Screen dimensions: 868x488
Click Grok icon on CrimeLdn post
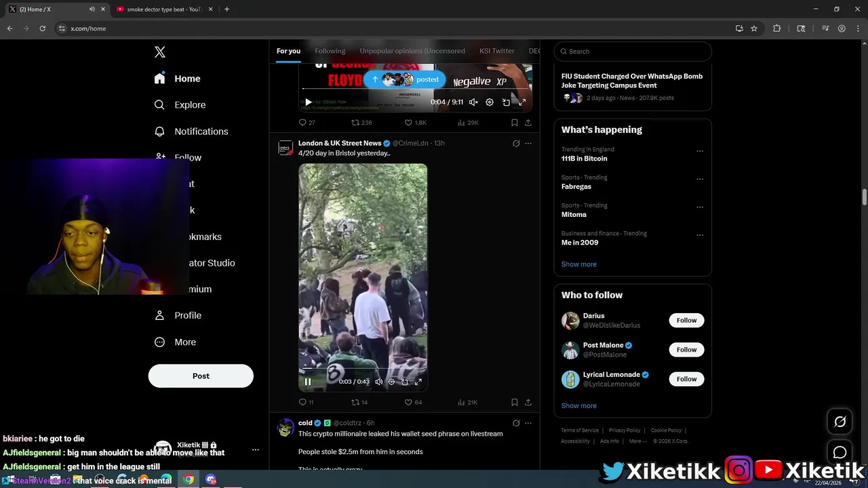(516, 144)
